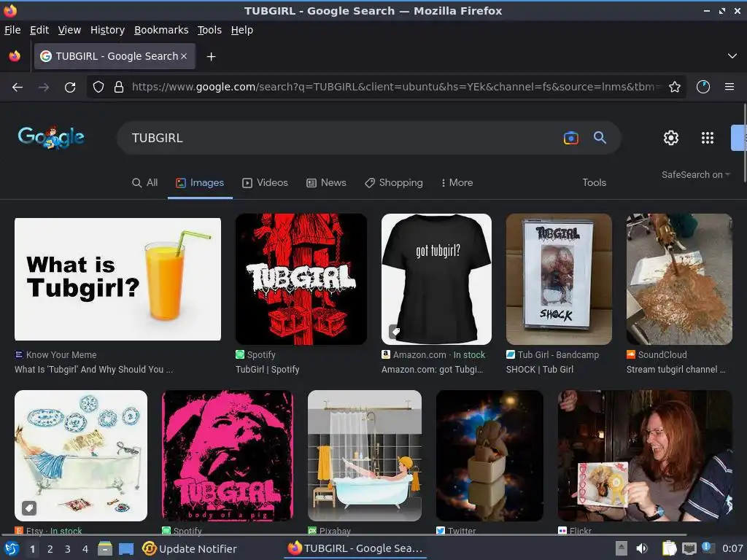Viewport: 747px width, 560px height.
Task: Open the Tools menu in menu bar
Action: click(209, 30)
